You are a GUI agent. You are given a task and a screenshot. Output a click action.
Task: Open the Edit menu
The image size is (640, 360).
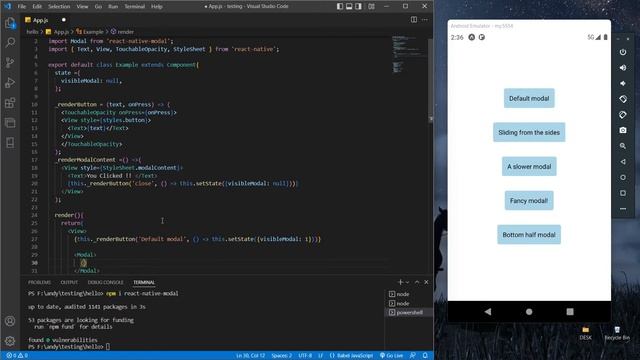click(37, 6)
